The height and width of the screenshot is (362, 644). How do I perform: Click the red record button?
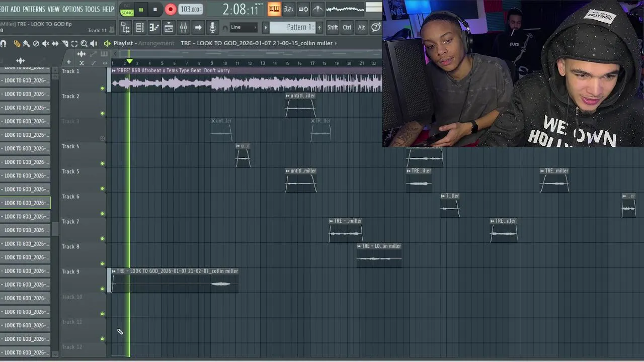170,9
